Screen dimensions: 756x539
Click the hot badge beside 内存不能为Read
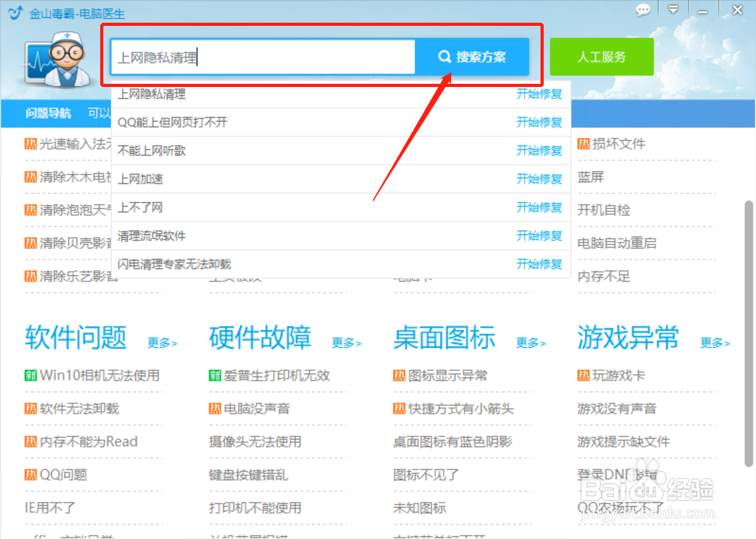point(31,441)
